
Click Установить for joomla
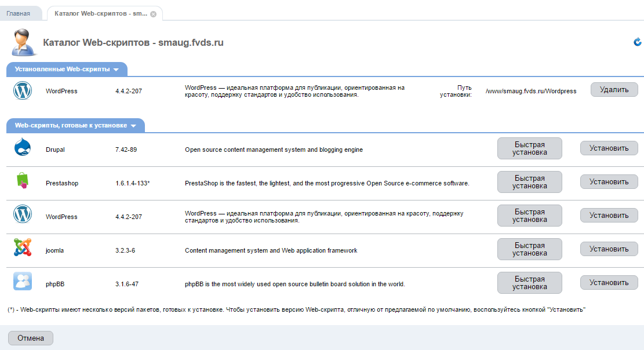tap(609, 249)
